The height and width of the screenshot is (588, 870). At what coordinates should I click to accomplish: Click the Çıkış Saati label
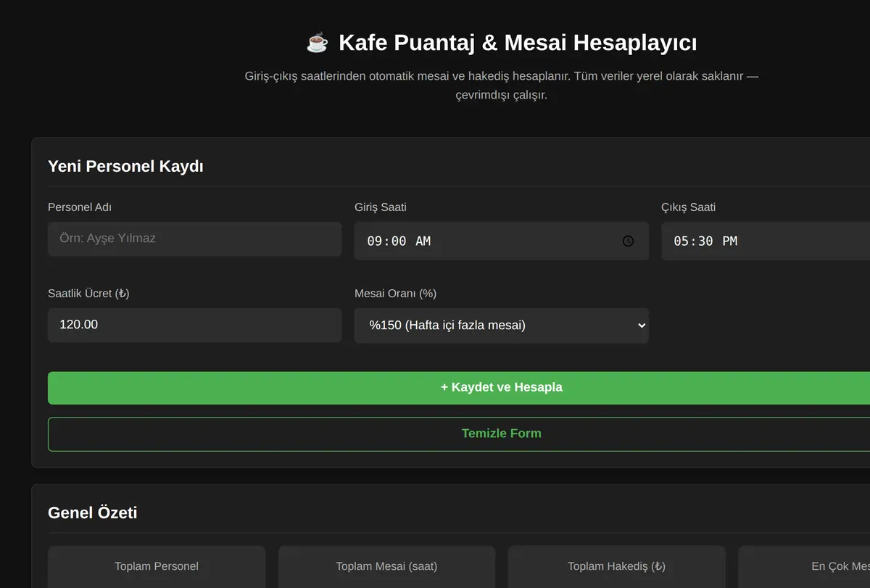point(688,207)
